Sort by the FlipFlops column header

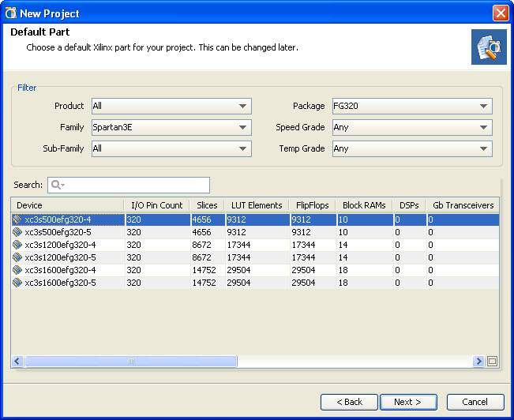click(x=313, y=205)
